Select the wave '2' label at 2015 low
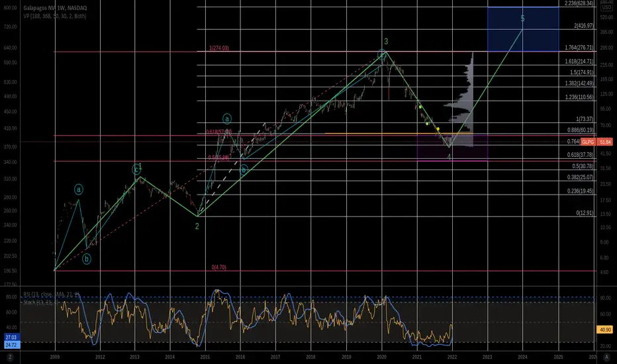 (x=197, y=226)
